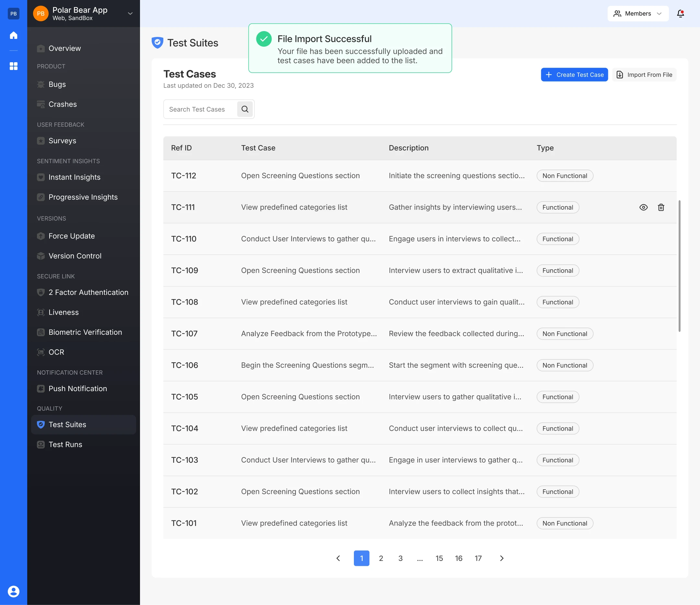Open Push Notification in the sidebar
This screenshot has height=605, width=700.
pos(83,389)
